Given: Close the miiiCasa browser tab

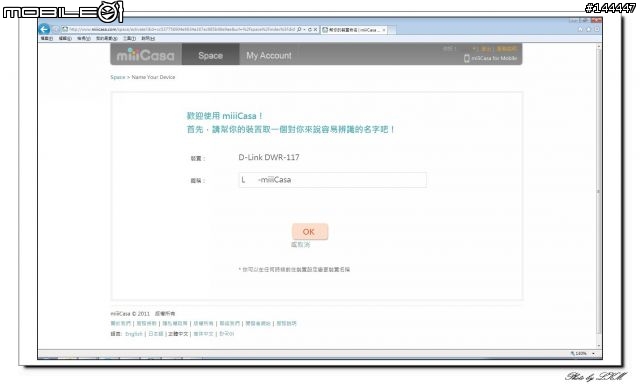Looking at the screenshot, I should coord(384,30).
